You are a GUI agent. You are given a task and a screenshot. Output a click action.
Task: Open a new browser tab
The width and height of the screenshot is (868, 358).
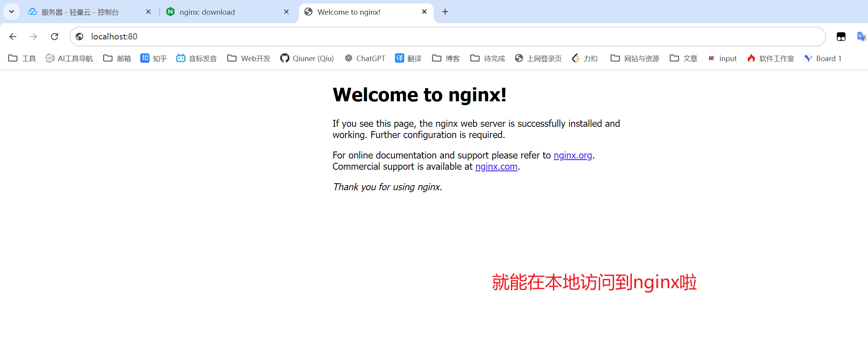[x=445, y=12]
